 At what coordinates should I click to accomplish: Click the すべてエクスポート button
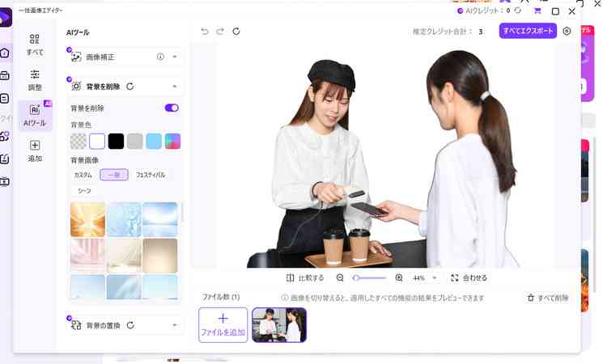(528, 31)
